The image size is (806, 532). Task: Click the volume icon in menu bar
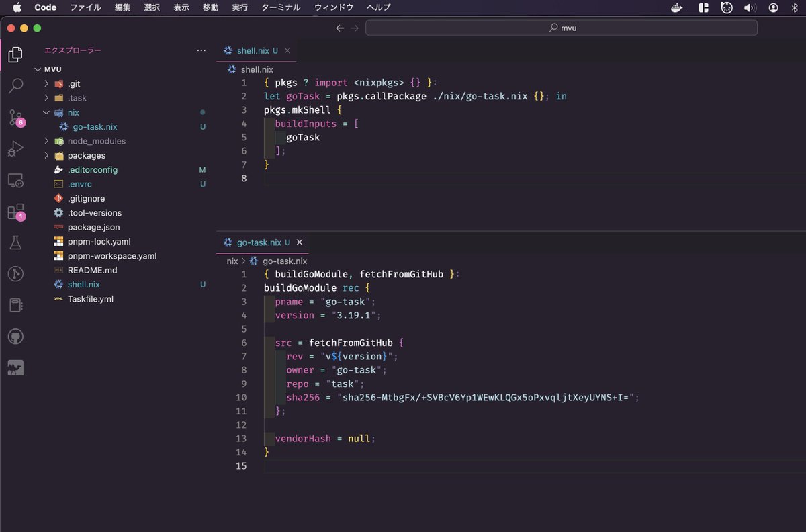tap(750, 7)
